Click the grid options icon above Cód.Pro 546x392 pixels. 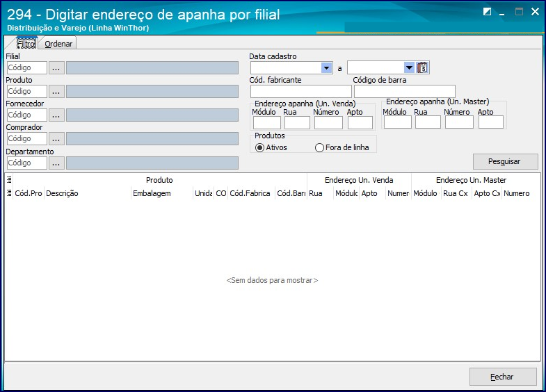(9, 180)
